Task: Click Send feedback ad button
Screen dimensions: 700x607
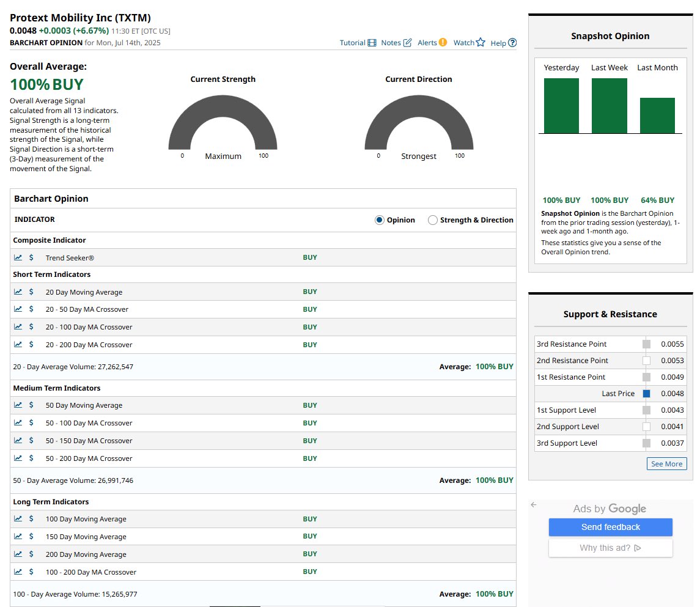Action: [x=610, y=527]
